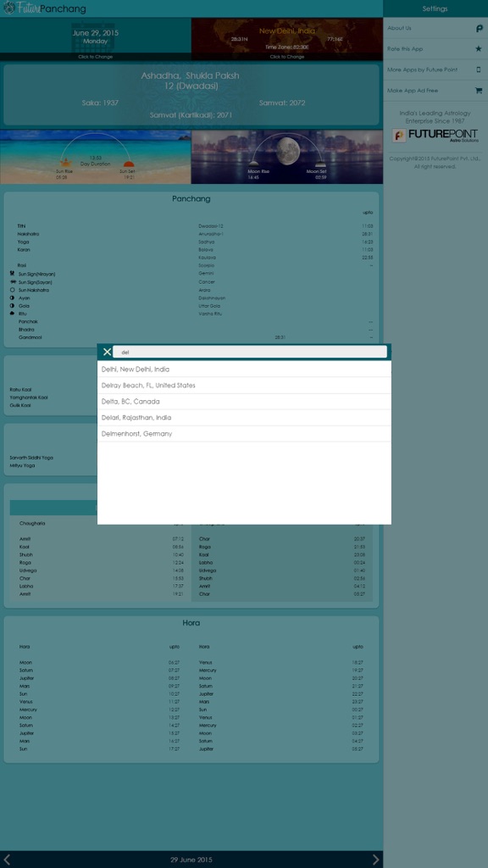Click the FuturePanchang logo icon
This screenshot has width=488, height=868.
click(x=8, y=8)
